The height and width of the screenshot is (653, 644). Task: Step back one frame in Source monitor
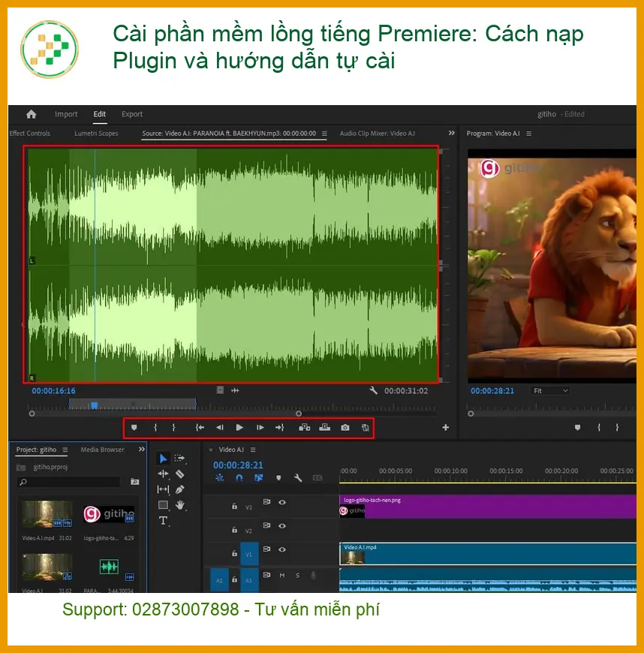[x=219, y=428]
